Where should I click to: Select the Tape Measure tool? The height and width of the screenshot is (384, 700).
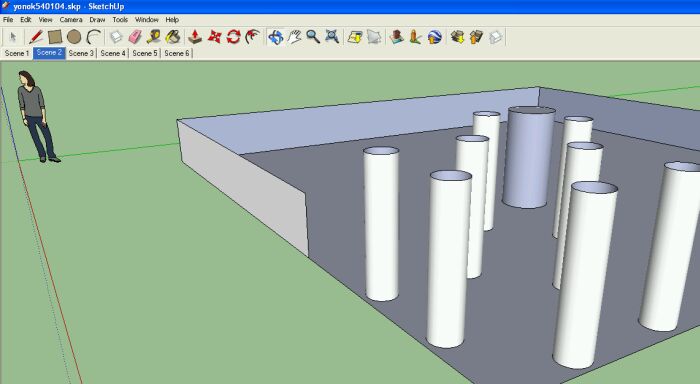click(x=154, y=37)
